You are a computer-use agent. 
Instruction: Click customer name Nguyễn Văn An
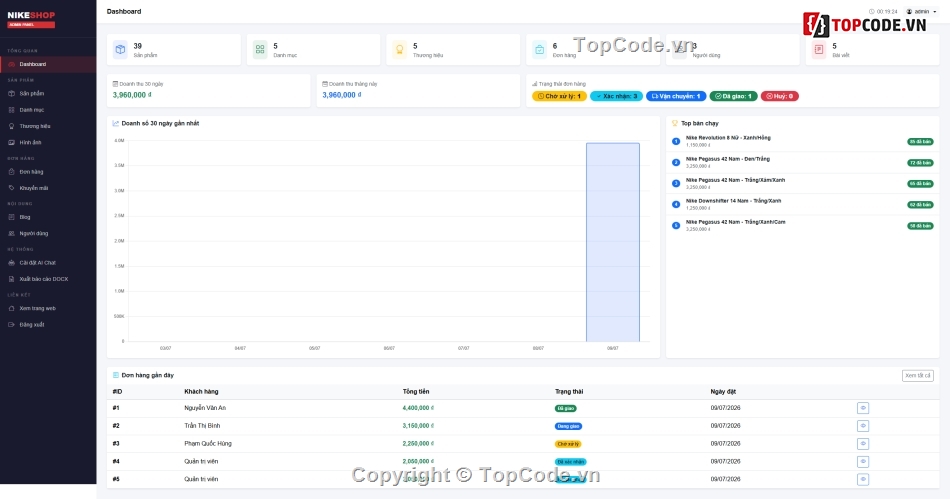pos(205,408)
